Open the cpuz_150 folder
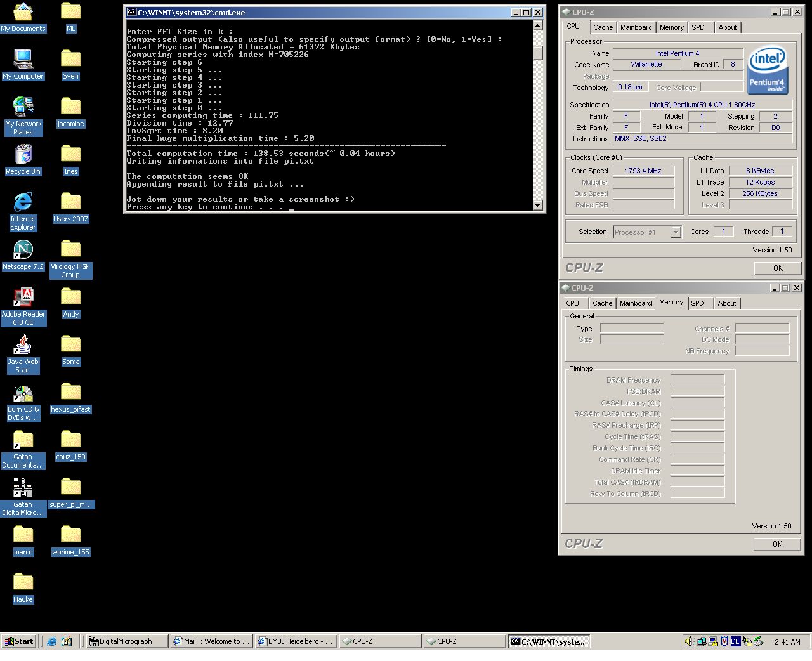The height and width of the screenshot is (661, 812). (x=70, y=445)
